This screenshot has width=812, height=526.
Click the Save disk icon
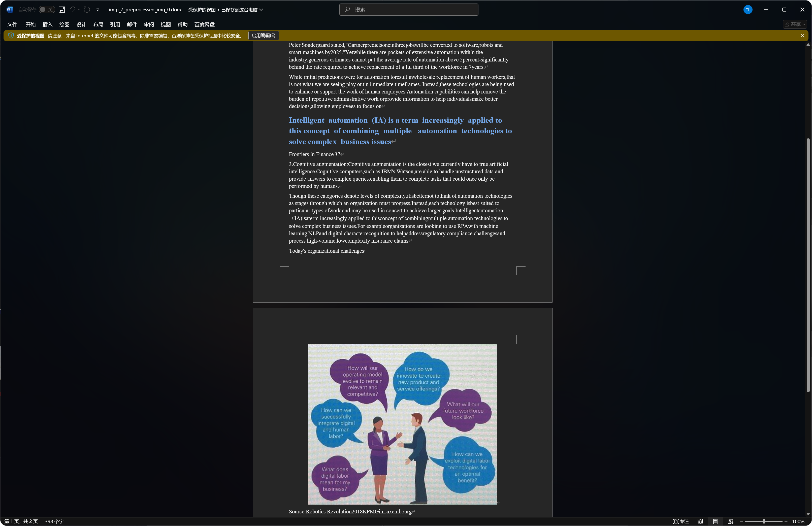62,10
